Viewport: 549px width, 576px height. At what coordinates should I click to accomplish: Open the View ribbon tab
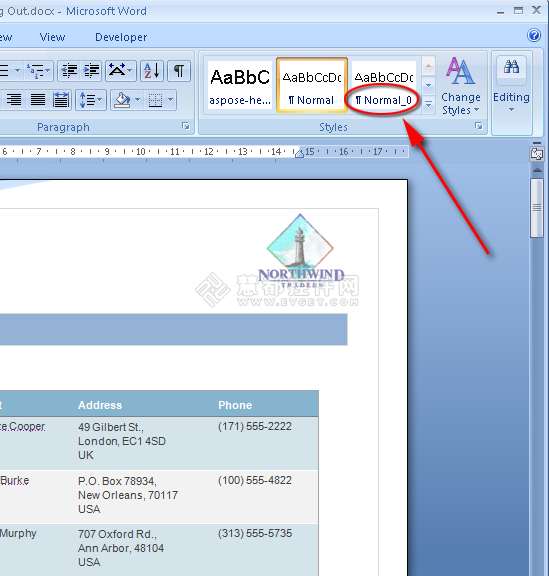pos(52,37)
